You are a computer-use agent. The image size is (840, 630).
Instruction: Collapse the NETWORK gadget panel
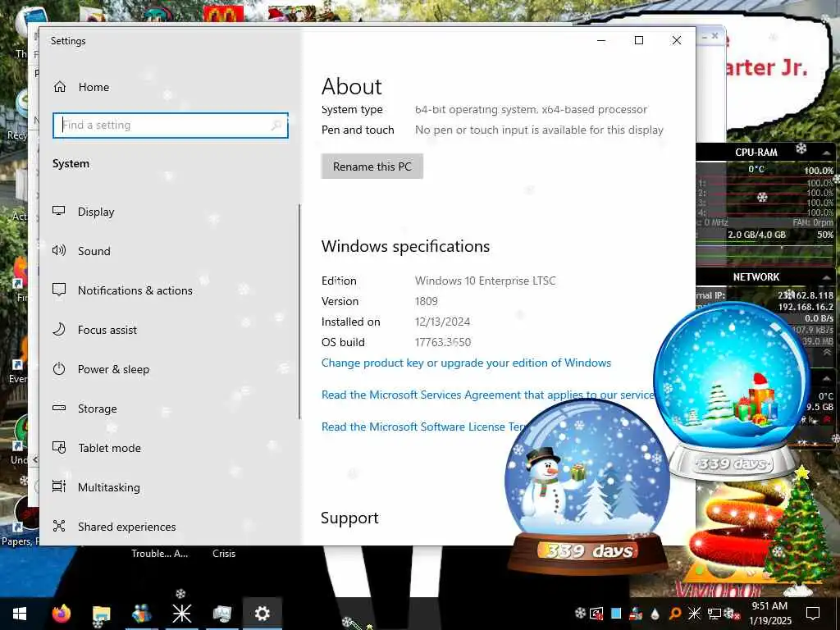[x=827, y=277]
